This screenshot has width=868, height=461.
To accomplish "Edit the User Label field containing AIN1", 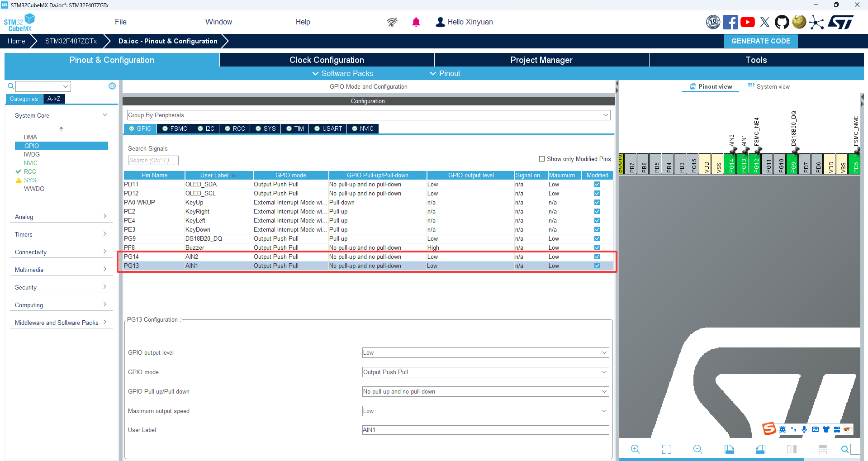I will 485,430.
